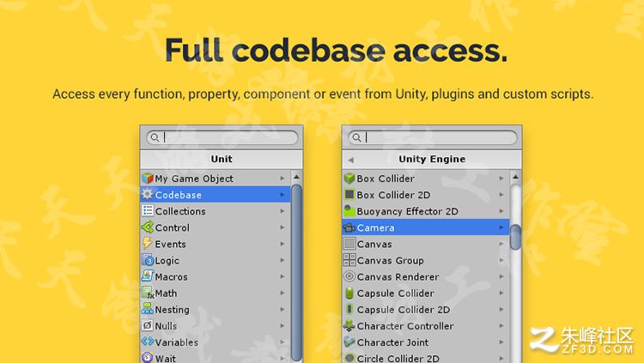This screenshot has height=363, width=644.
Task: Click the Circle Collider 2D icon
Action: [x=349, y=358]
